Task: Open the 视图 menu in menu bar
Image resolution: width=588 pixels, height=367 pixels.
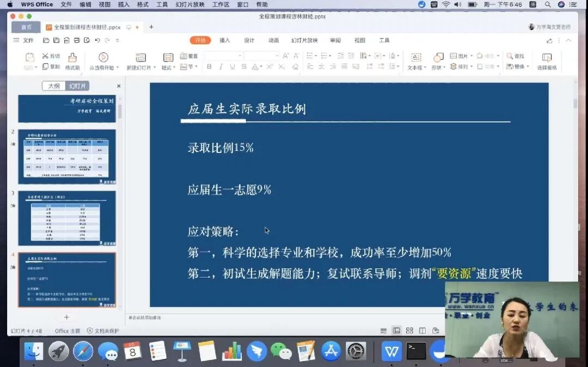Action: [105, 4]
